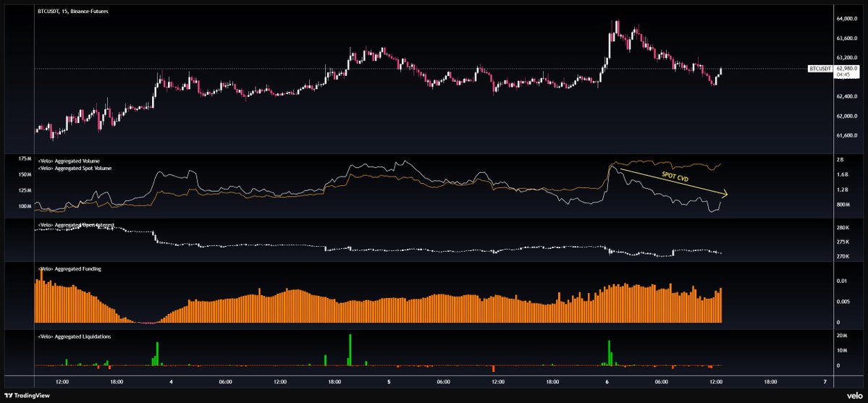Viewport: 868px width, 403px height.
Task: Select the Aggregated Open Interest label
Action: (x=76, y=225)
